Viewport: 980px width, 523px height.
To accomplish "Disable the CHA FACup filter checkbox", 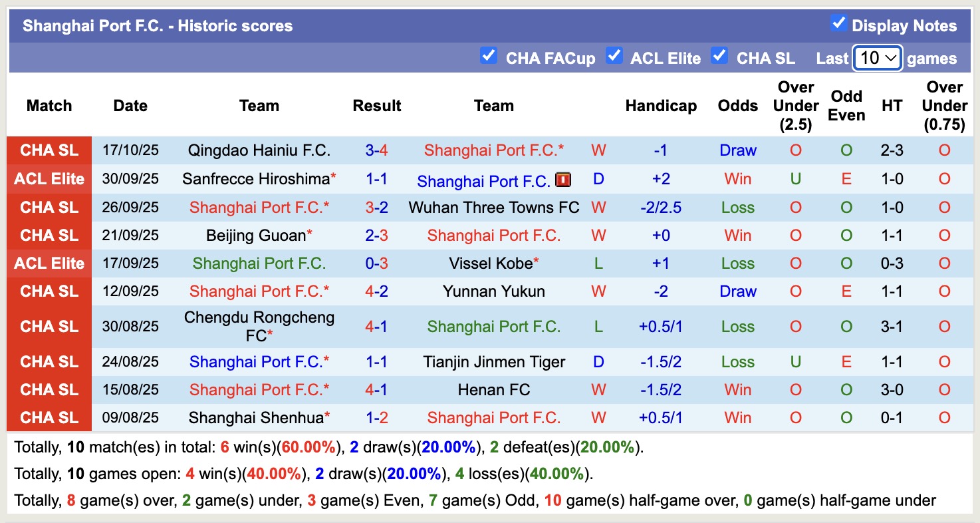I will (489, 57).
